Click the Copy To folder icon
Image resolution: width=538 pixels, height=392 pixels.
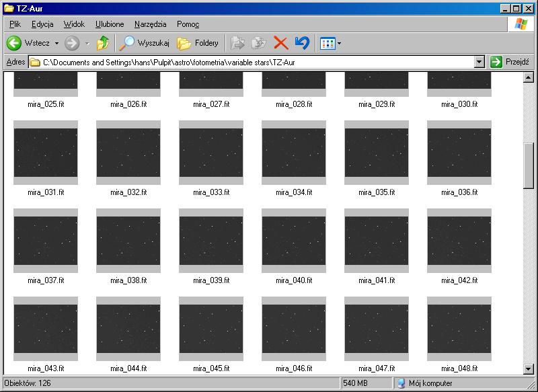(x=258, y=43)
